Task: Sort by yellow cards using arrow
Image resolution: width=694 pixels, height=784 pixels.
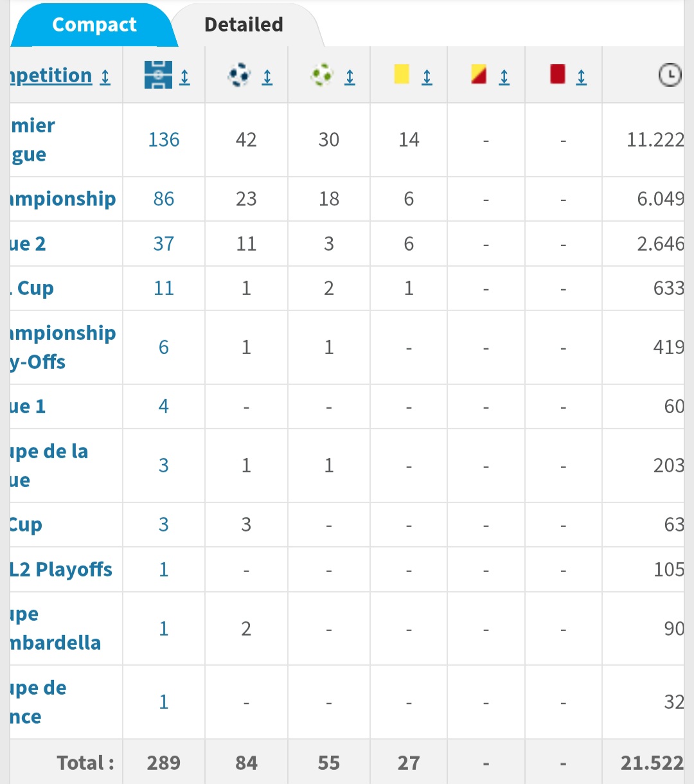Action: coord(427,77)
